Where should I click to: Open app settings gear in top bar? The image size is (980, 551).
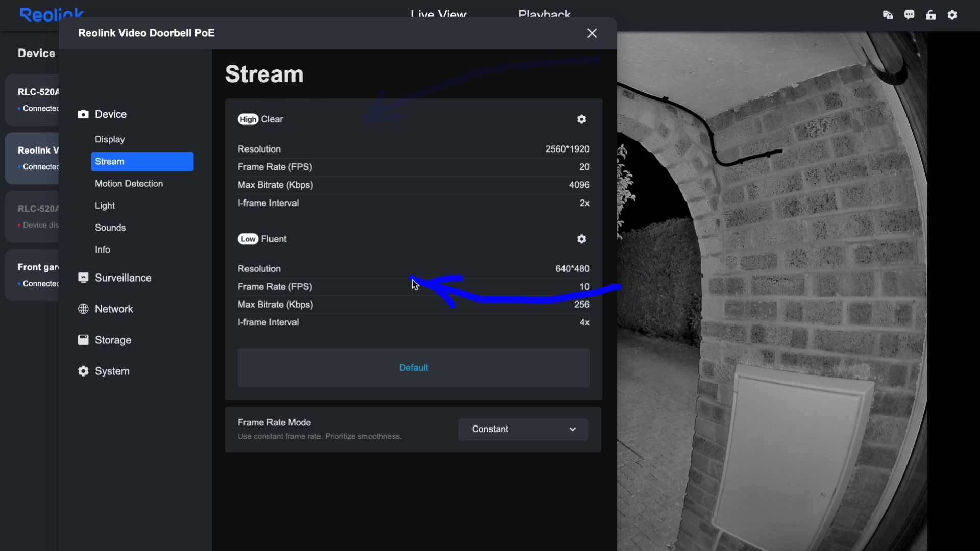click(952, 15)
